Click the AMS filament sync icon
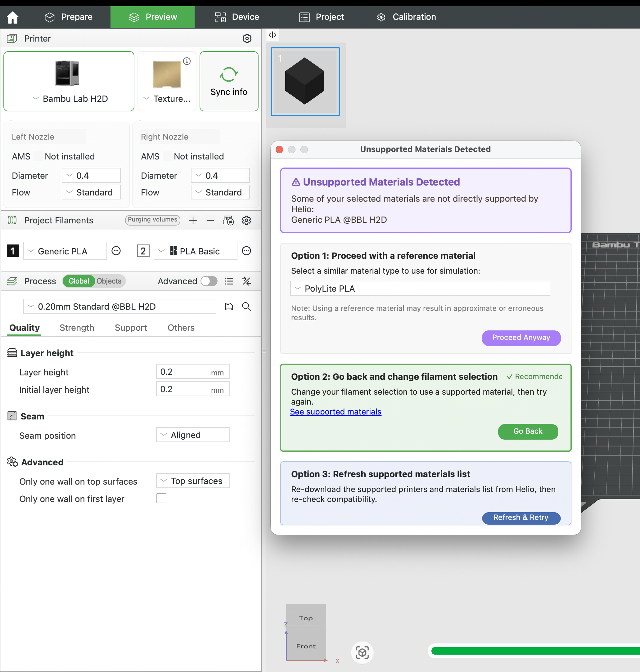The width and height of the screenshot is (640, 672). [228, 220]
